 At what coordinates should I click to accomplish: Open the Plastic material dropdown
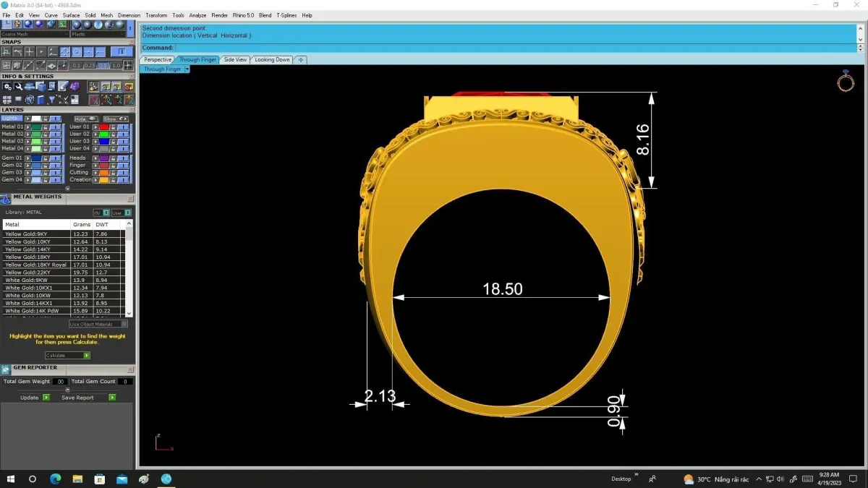click(98, 34)
